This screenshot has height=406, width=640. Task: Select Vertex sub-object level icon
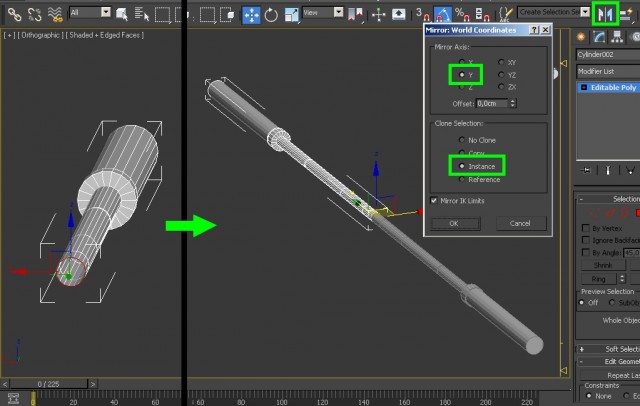[x=594, y=213]
